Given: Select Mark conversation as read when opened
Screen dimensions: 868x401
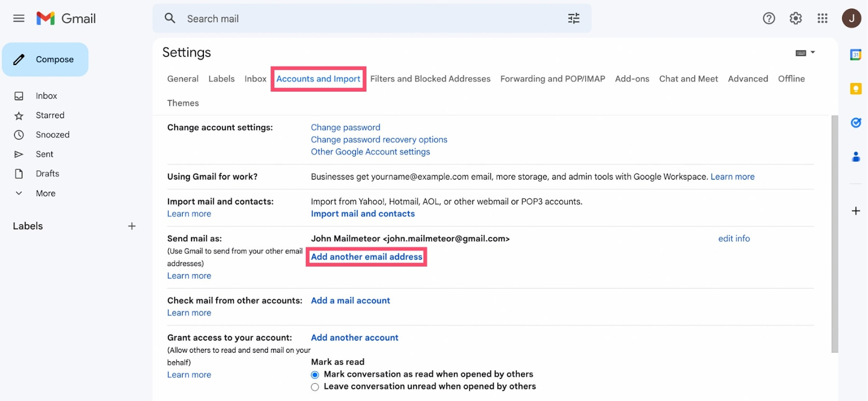Looking at the screenshot, I should (315, 374).
